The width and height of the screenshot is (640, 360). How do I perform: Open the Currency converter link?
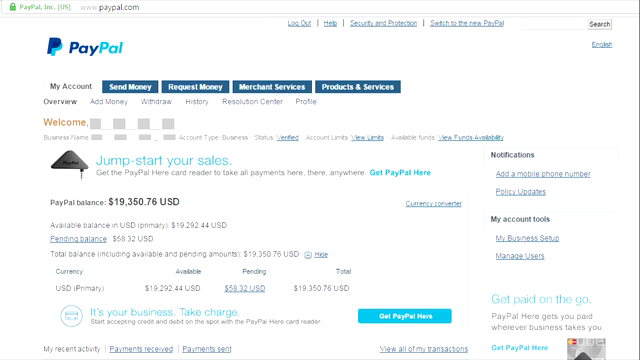[x=433, y=204]
